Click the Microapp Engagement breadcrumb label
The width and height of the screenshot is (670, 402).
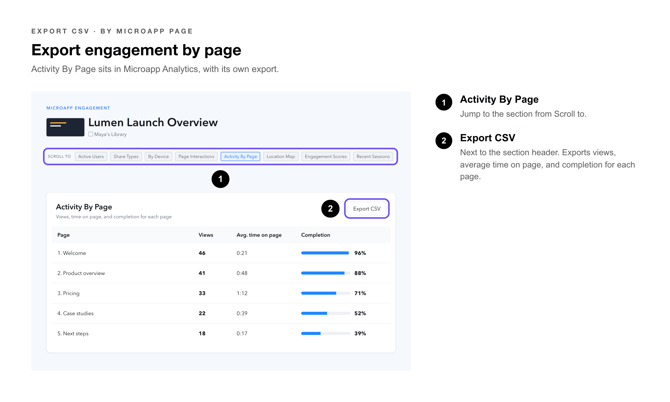(78, 108)
